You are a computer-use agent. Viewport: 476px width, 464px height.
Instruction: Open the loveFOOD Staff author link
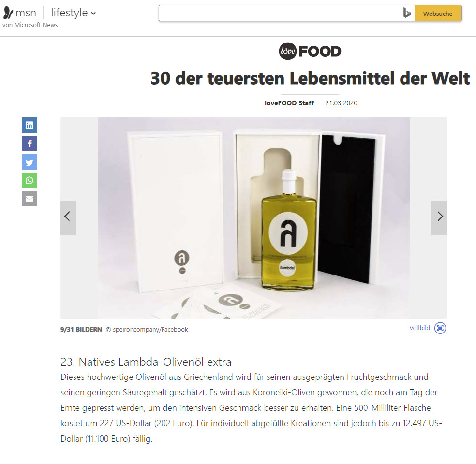click(x=289, y=103)
